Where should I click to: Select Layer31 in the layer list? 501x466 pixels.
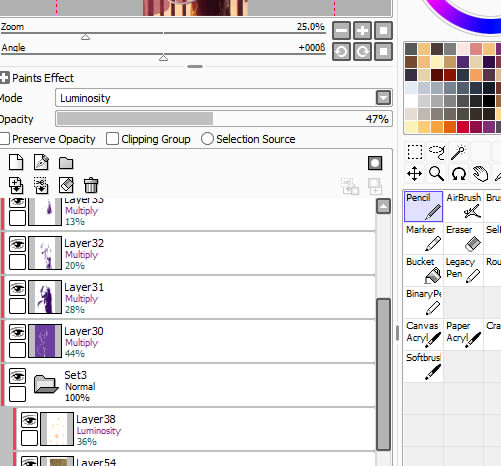190,297
